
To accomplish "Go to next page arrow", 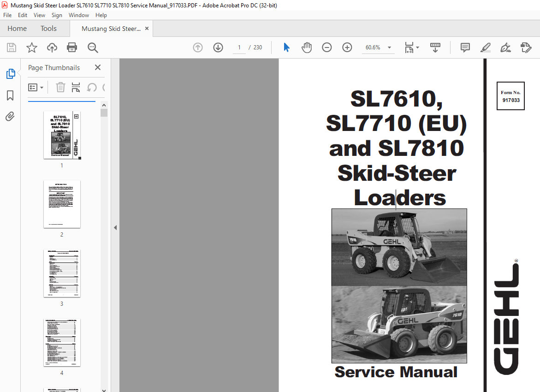I will tap(218, 48).
